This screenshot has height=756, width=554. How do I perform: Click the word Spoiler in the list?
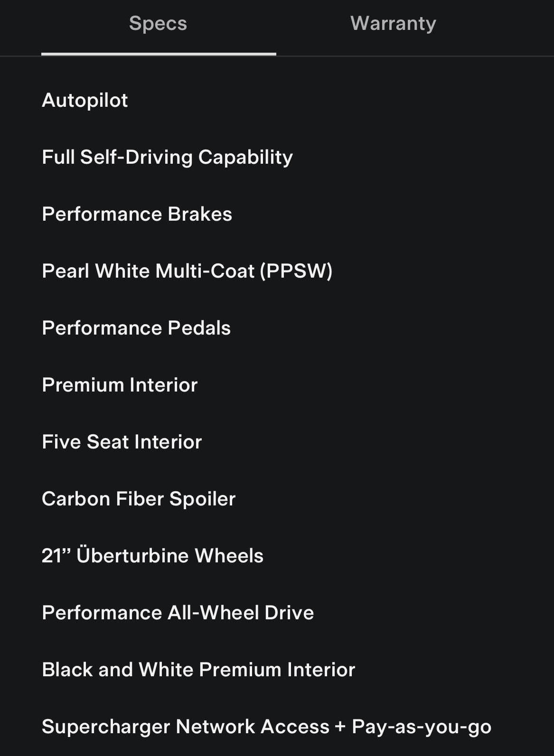coord(203,499)
